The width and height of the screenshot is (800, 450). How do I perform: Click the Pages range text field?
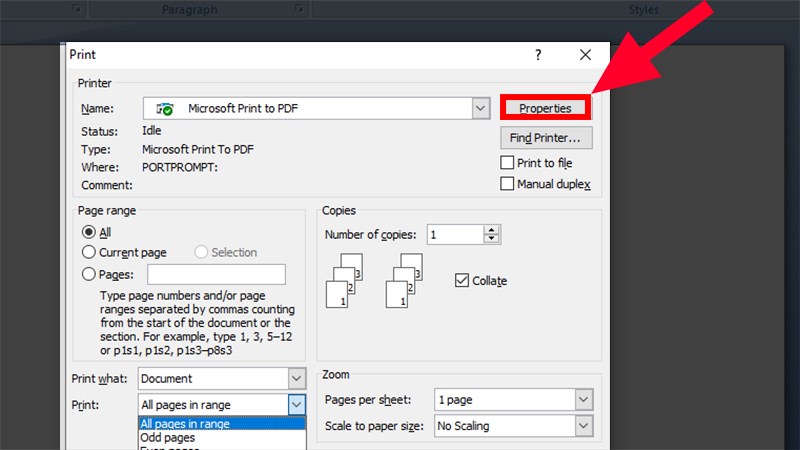(x=216, y=274)
